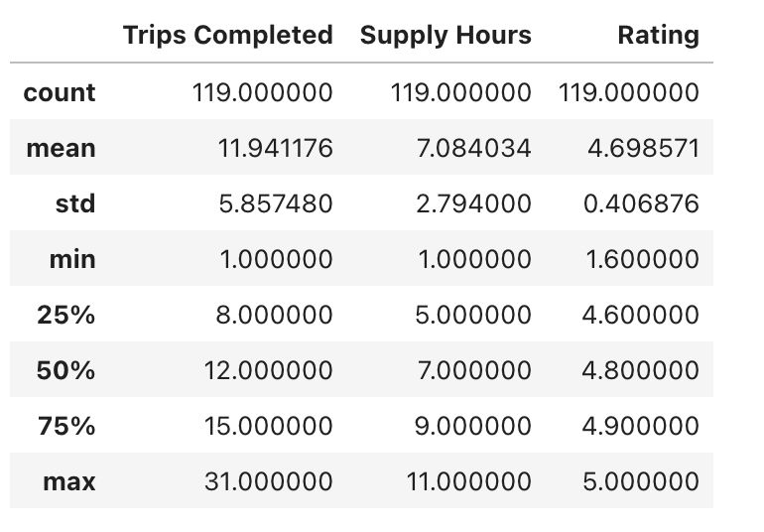The width and height of the screenshot is (764, 532).
Task: Click the max Trips Completed value 31.000000
Action: (269, 481)
